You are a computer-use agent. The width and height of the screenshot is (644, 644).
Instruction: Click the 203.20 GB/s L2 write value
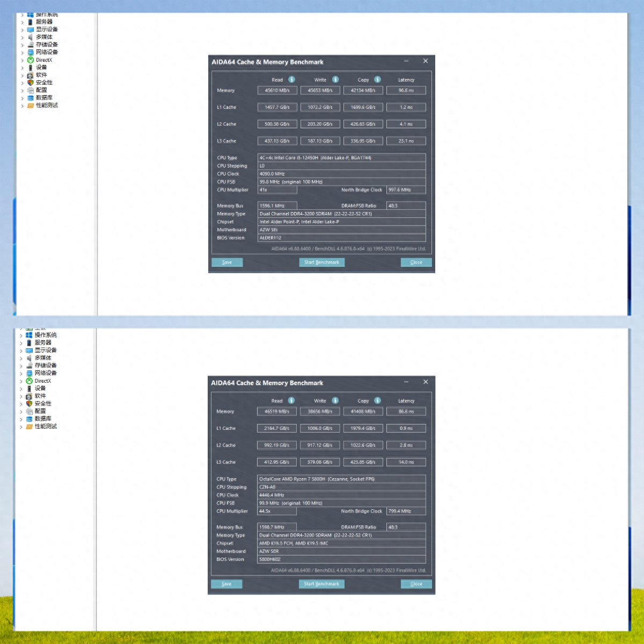click(320, 124)
